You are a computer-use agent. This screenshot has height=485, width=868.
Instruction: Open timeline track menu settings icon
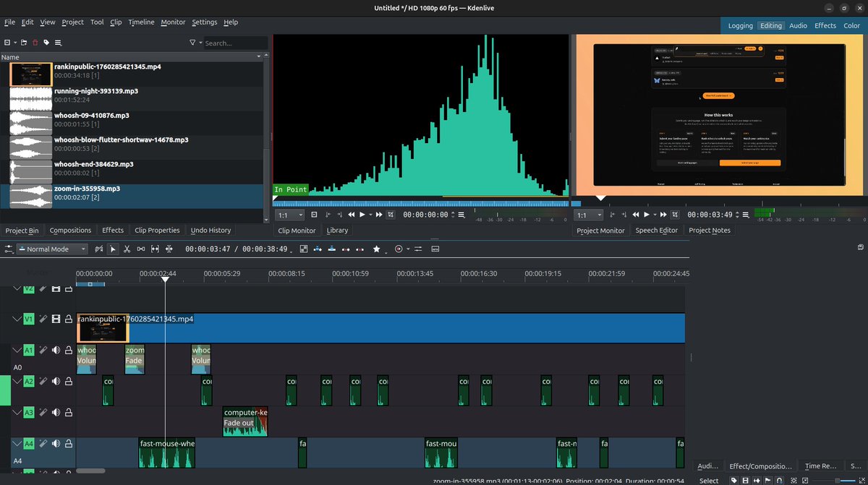tap(9, 249)
